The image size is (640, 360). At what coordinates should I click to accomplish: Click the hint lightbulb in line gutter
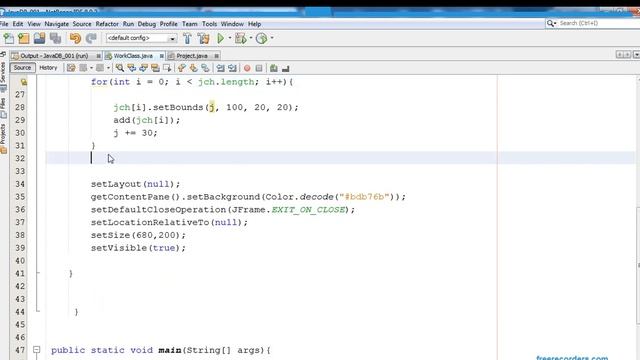click(x=24, y=82)
